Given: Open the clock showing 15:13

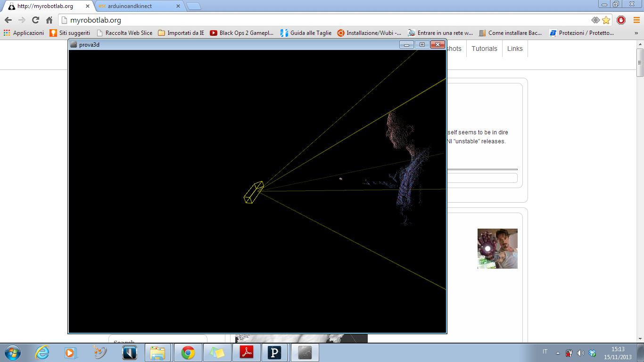Looking at the screenshot, I should pyautogui.click(x=618, y=353).
